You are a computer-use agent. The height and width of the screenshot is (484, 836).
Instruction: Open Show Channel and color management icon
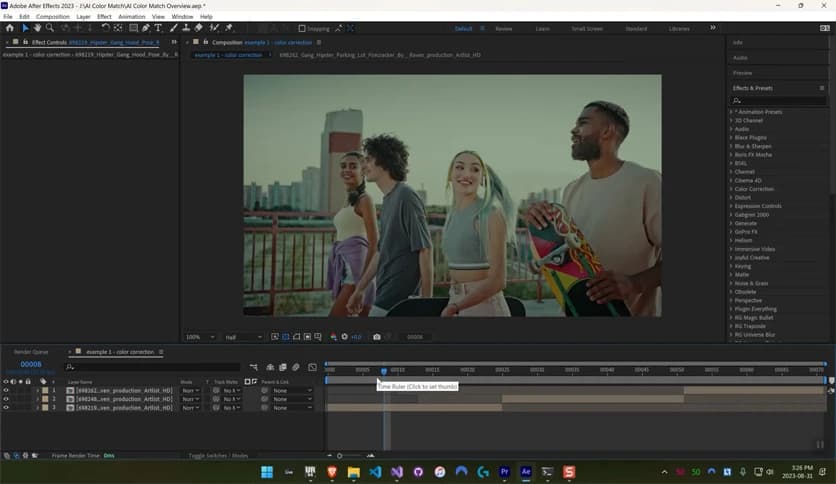[333, 337]
